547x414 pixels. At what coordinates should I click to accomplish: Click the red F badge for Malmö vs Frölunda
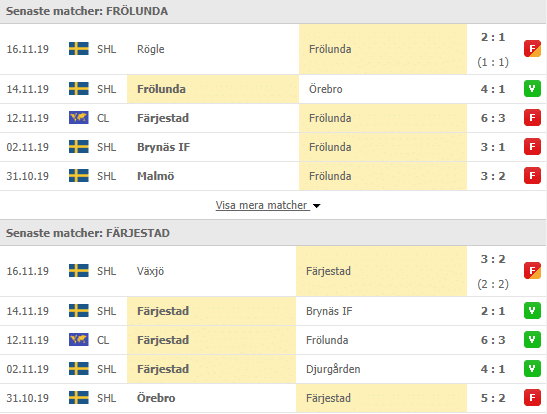(x=532, y=176)
